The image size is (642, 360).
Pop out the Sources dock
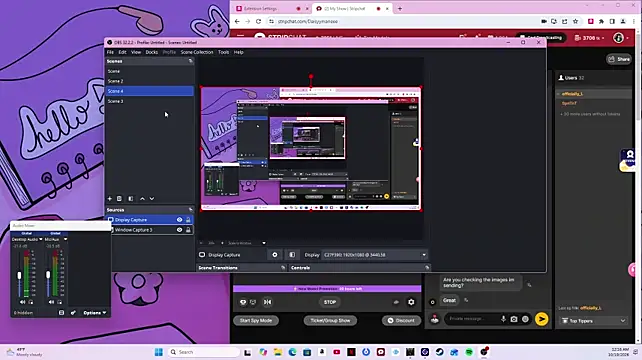point(190,210)
